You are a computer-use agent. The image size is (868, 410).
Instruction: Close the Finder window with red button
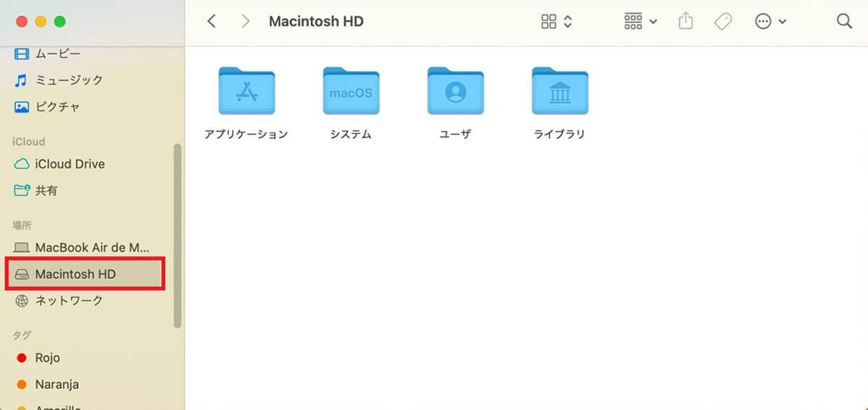coord(21,22)
